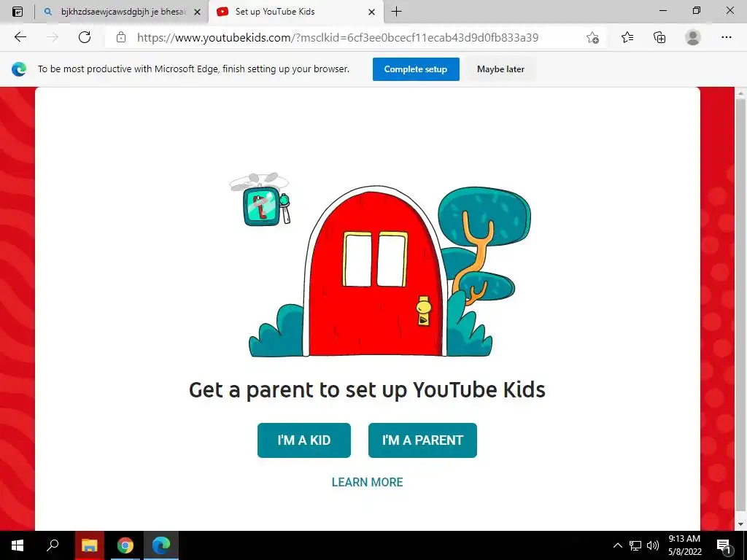Minimize the Edge browser window
747x560 pixels.
(x=662, y=11)
